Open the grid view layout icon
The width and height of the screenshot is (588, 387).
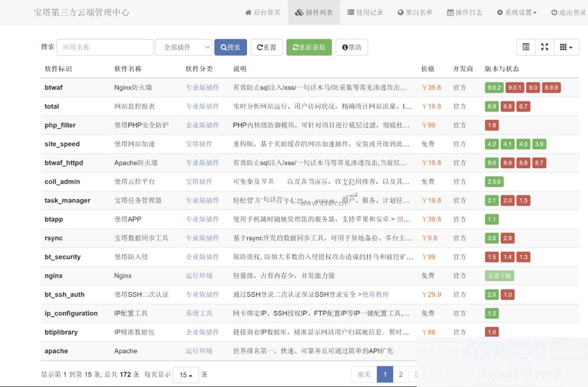click(563, 47)
